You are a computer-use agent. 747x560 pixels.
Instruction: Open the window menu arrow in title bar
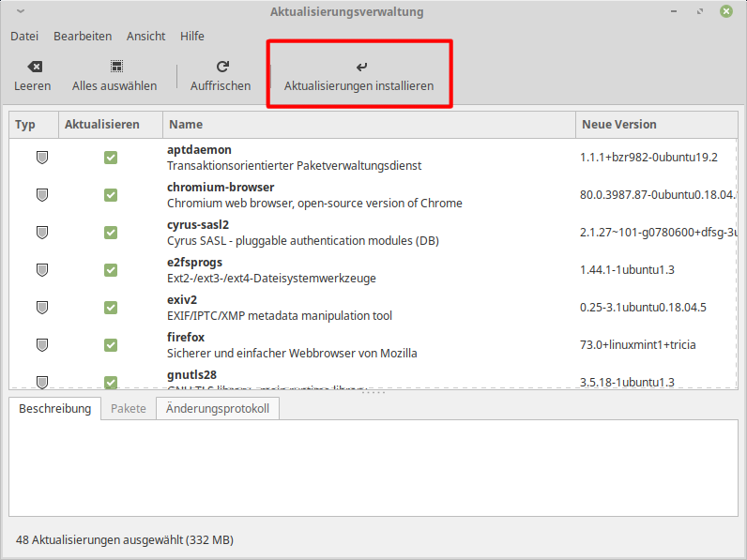[21, 12]
